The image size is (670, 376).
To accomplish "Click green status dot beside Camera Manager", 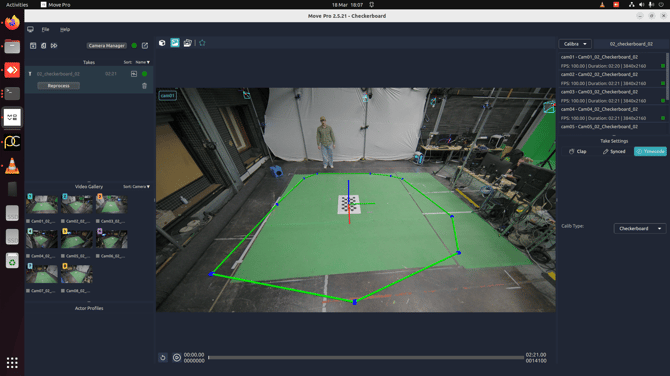I will coord(134,46).
